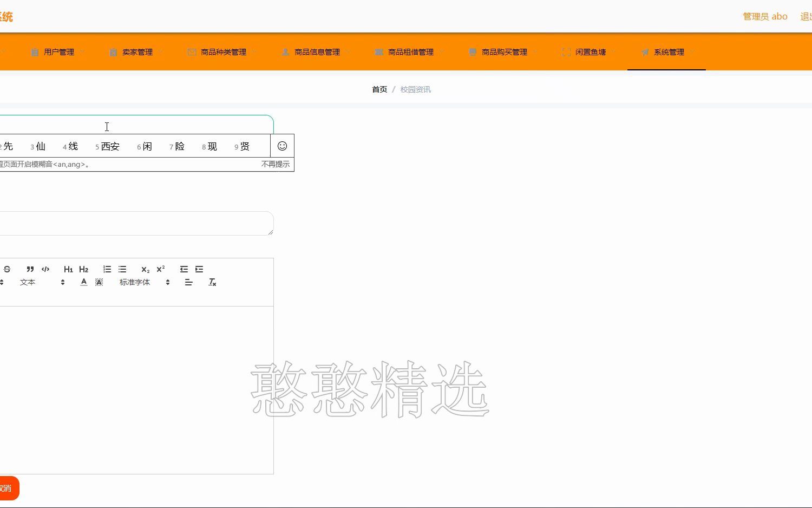Choose IME candidate 3 仙

[38, 146]
